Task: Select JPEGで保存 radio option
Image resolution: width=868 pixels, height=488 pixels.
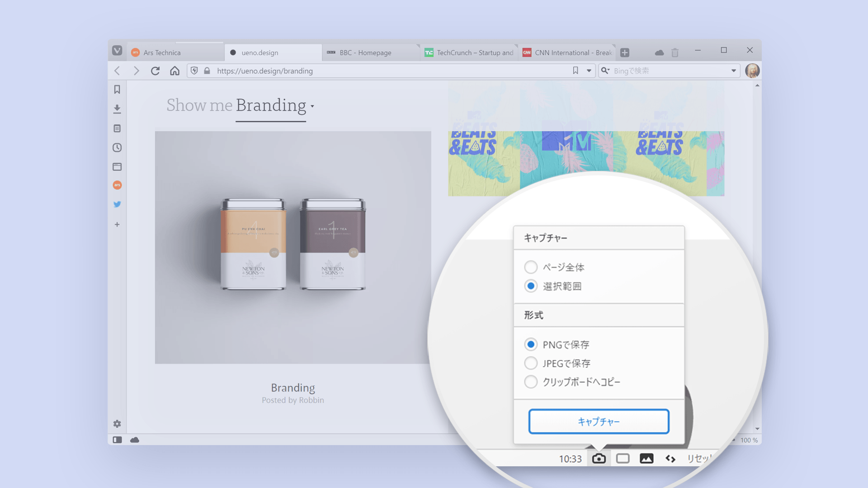Action: (531, 363)
